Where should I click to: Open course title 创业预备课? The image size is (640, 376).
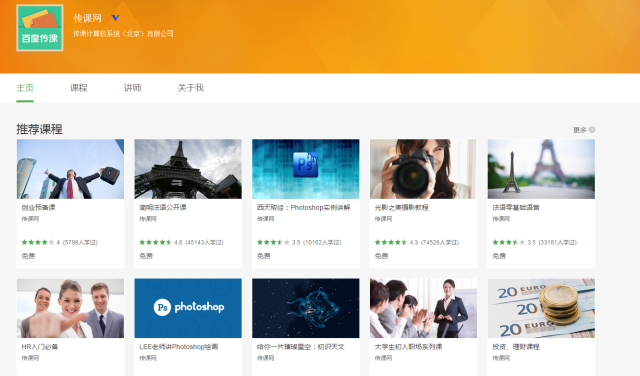click(x=38, y=207)
